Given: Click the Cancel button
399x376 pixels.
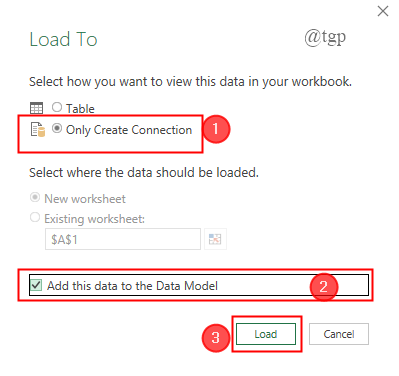Looking at the screenshot, I should point(339,334).
